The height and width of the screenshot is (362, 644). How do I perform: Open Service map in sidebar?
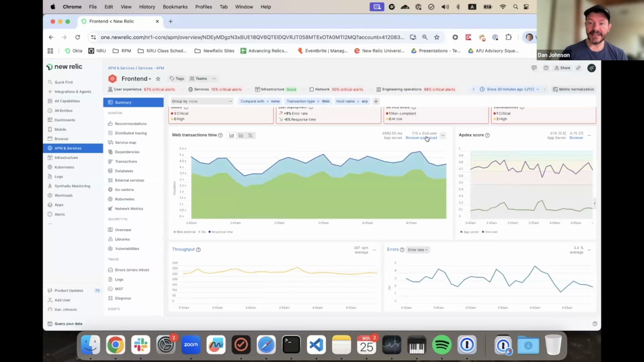[125, 142]
